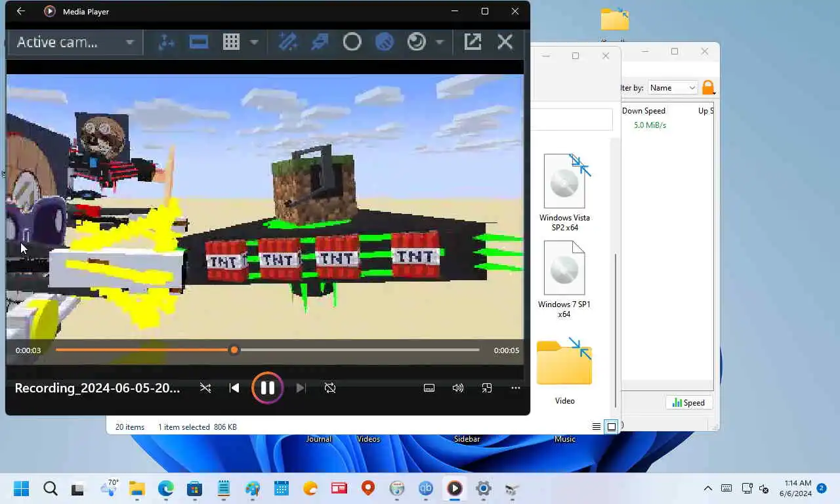Image resolution: width=840 pixels, height=504 pixels.
Task: Switch File Explorer to large icons view
Action: point(612,427)
